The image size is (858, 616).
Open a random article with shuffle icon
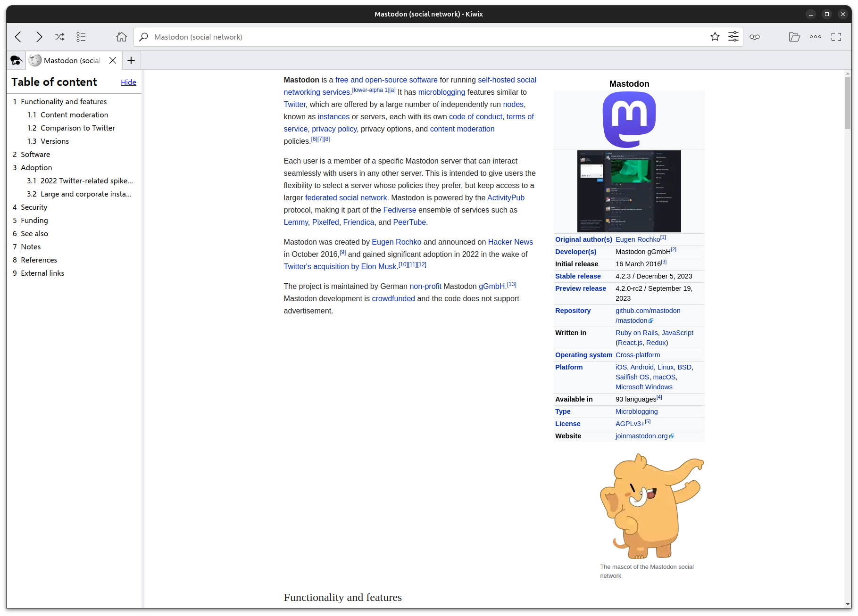(x=60, y=37)
